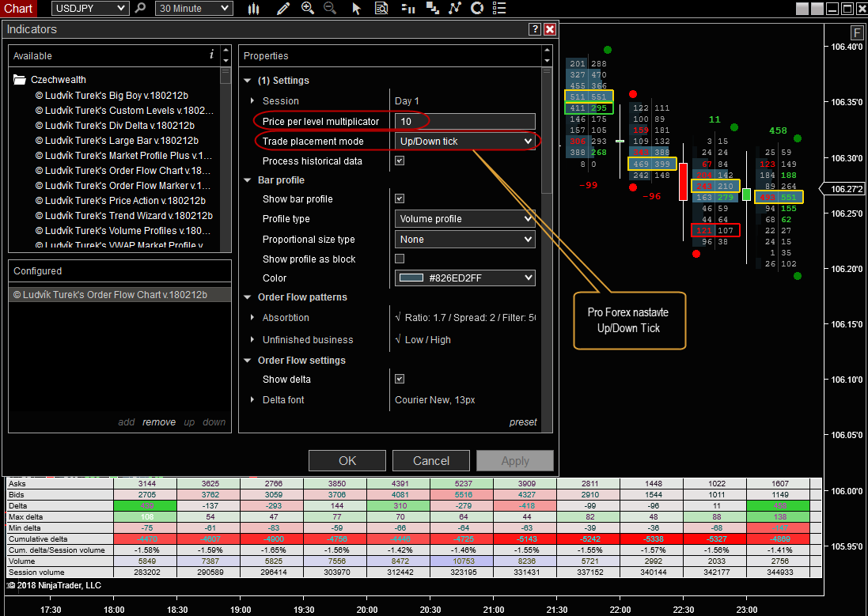Image resolution: width=868 pixels, height=616 pixels.
Task: Click the Apply button
Action: [515, 460]
